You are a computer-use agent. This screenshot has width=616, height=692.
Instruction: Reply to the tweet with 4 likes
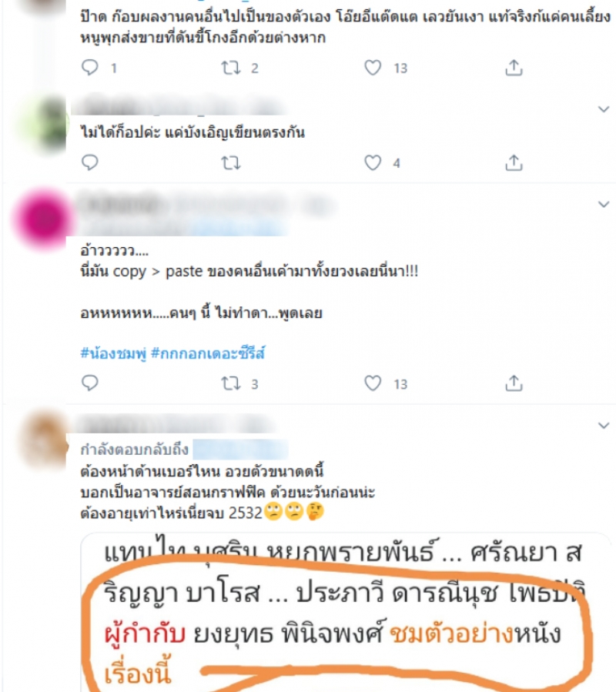tap(90, 162)
